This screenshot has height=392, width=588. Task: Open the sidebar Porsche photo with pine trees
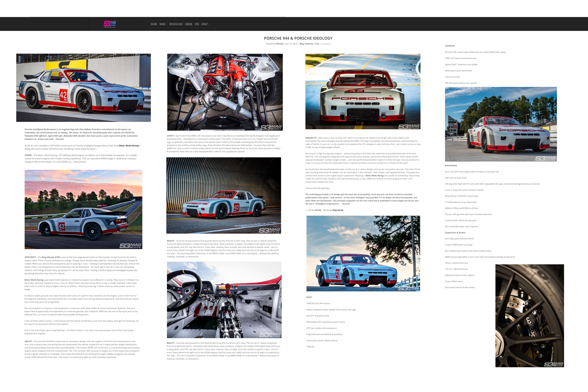pos(501,124)
